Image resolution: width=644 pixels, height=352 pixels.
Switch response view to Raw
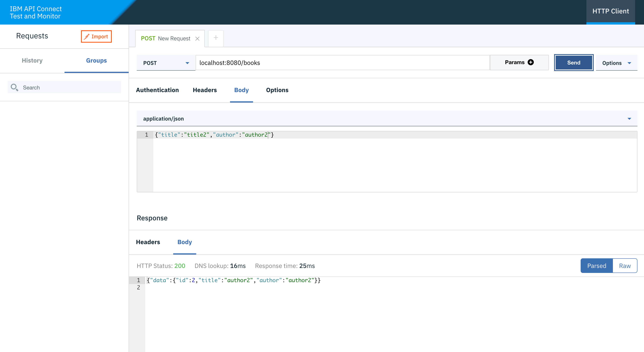(x=625, y=266)
